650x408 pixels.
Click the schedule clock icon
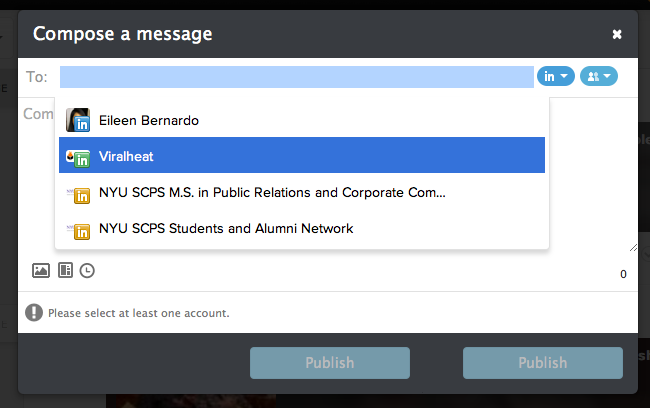point(87,270)
